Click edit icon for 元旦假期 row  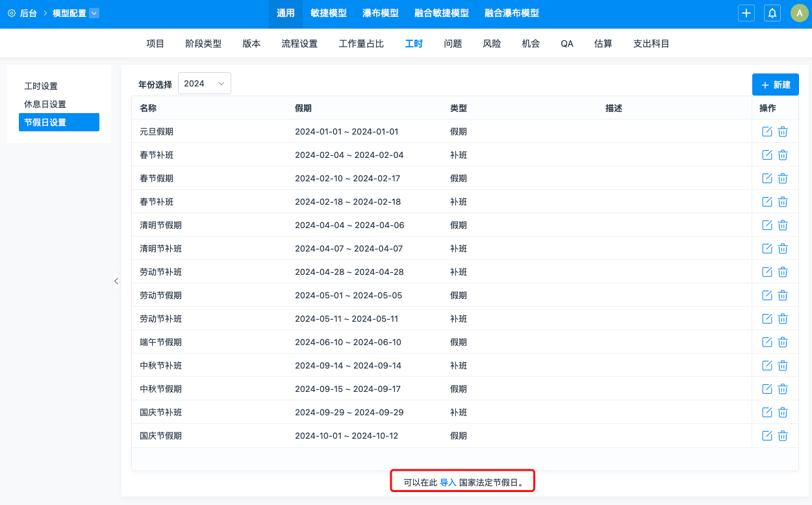click(767, 131)
